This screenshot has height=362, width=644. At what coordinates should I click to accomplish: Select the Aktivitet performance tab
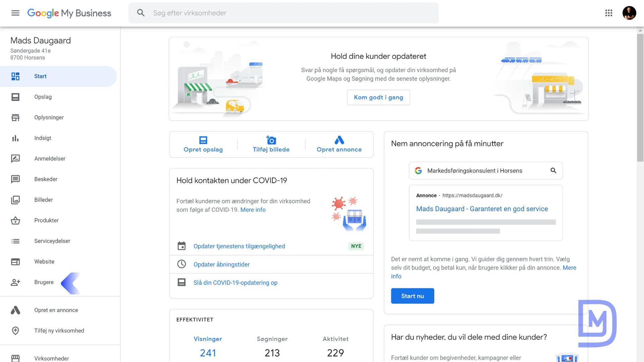coord(335,347)
